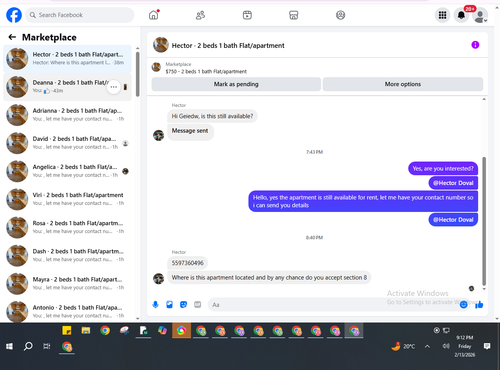The width and height of the screenshot is (500, 370).
Task: Open the Reels video tab
Action: (247, 15)
